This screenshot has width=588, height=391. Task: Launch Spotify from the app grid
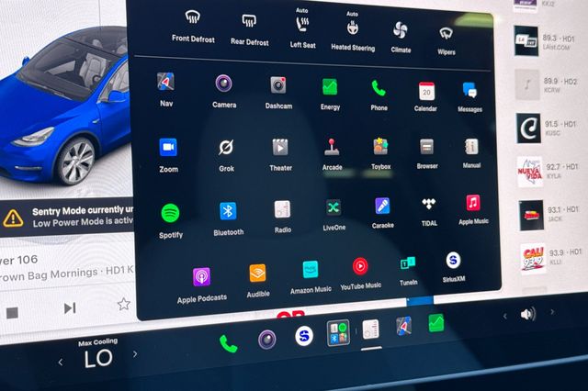[170, 213]
